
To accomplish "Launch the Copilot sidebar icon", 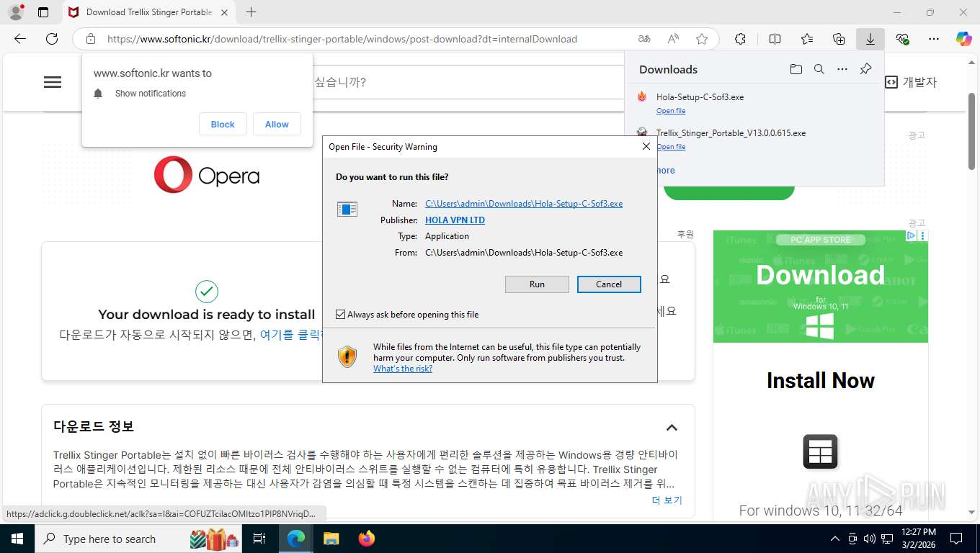I will coord(964,39).
